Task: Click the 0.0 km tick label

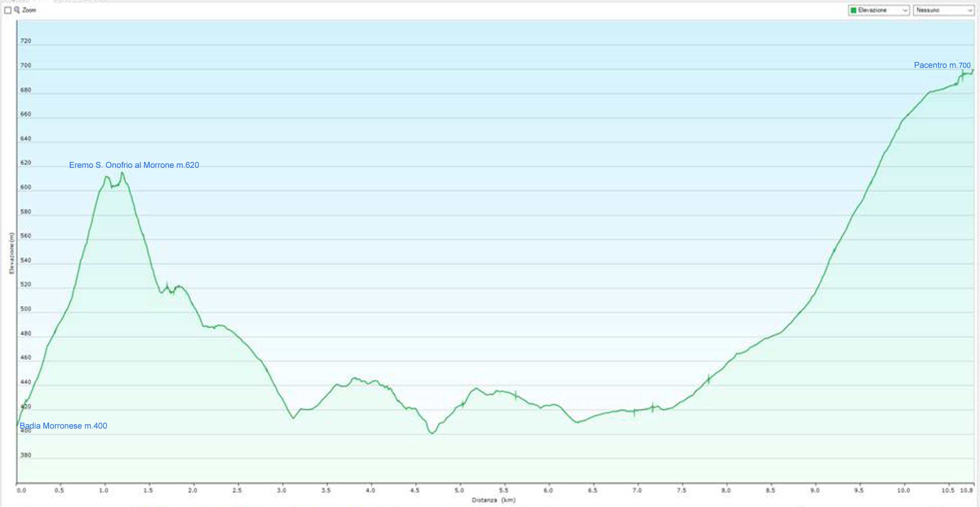Action: tap(21, 490)
